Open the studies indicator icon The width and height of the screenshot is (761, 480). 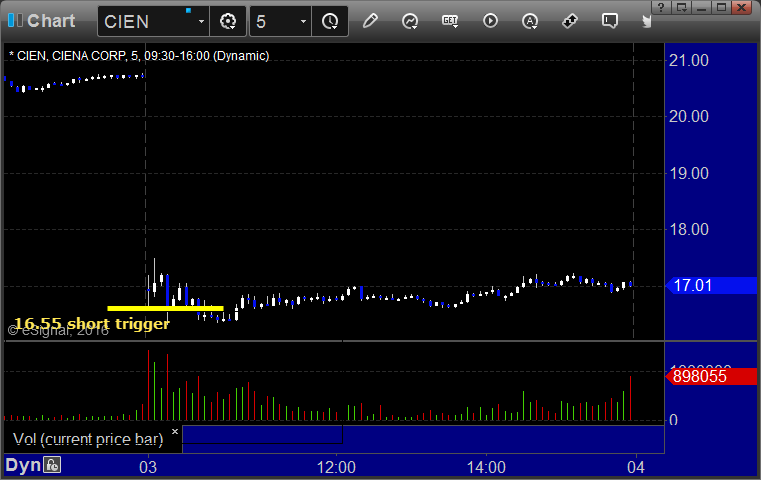pos(410,21)
